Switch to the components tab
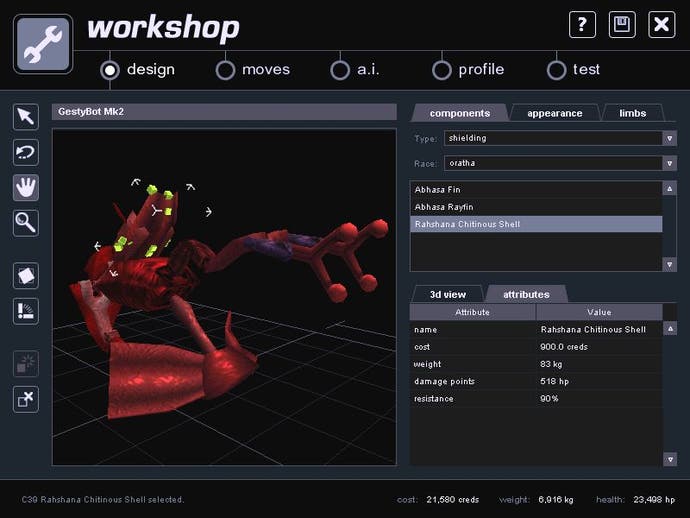This screenshot has width=690, height=518. (x=459, y=113)
